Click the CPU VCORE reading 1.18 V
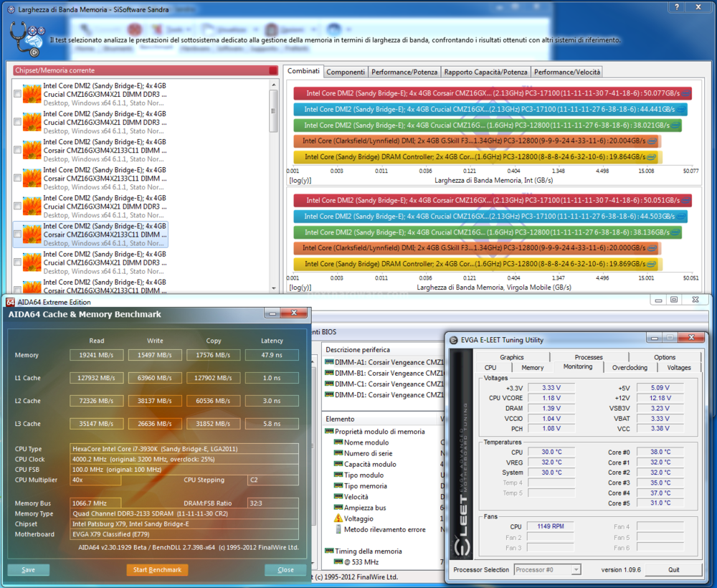This screenshot has width=717, height=588. pos(551,398)
